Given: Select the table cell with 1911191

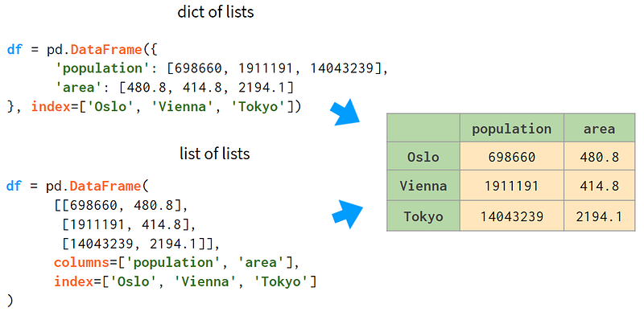Looking at the screenshot, I should click(512, 186).
